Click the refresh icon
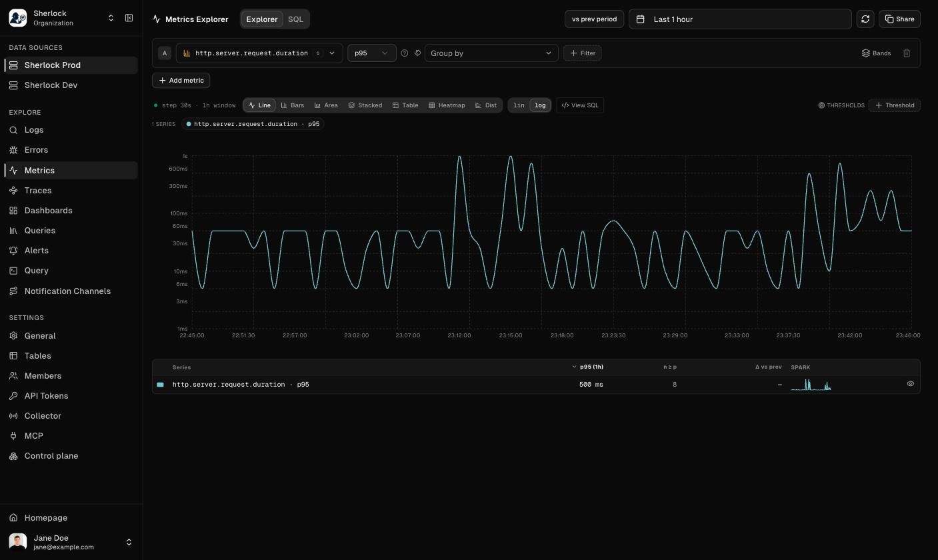Screen dimensions: 938x560 tap(865, 19)
